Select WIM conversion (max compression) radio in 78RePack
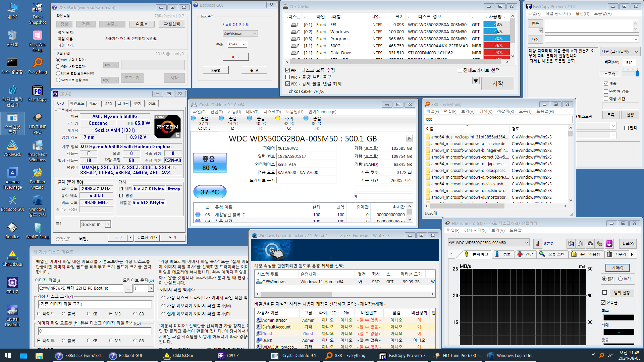644x362 pixels. coord(58,60)
